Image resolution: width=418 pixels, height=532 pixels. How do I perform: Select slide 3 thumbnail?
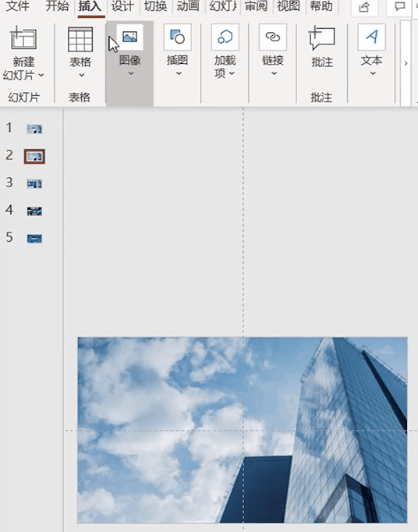click(x=34, y=184)
